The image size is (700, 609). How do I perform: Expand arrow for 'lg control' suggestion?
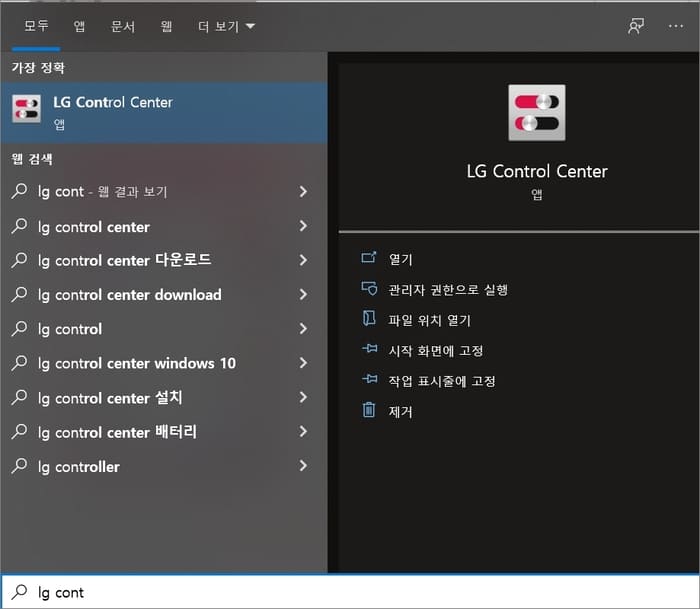(x=303, y=329)
